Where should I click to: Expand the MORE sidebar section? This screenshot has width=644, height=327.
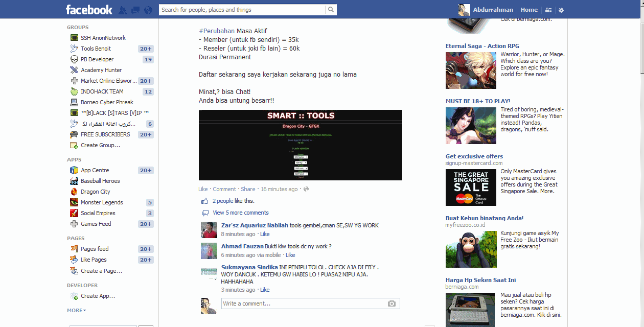(76, 310)
